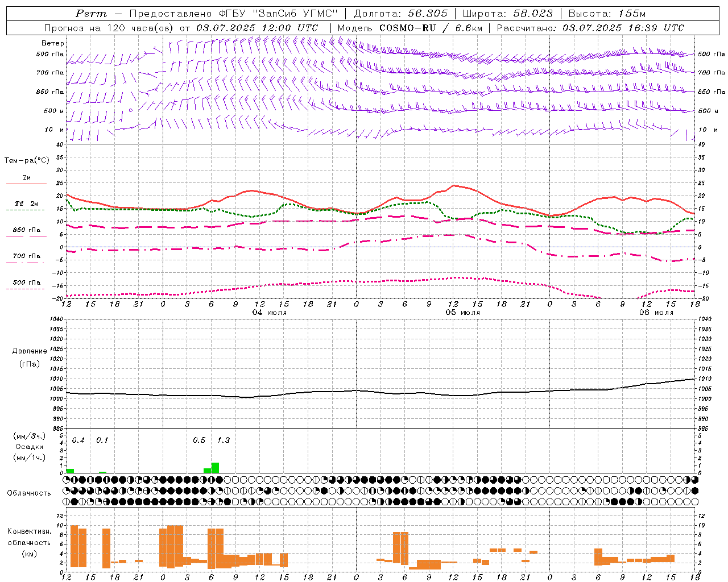Screen dimensions: 728x582
Task: Pick the "Td 2м" dew point legend entry
Action: 26,203
